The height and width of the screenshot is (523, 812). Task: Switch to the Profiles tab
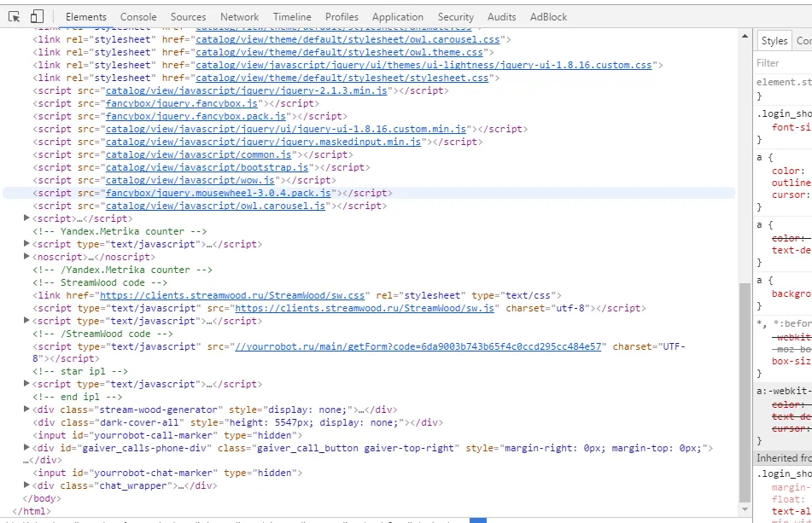pyautogui.click(x=342, y=17)
